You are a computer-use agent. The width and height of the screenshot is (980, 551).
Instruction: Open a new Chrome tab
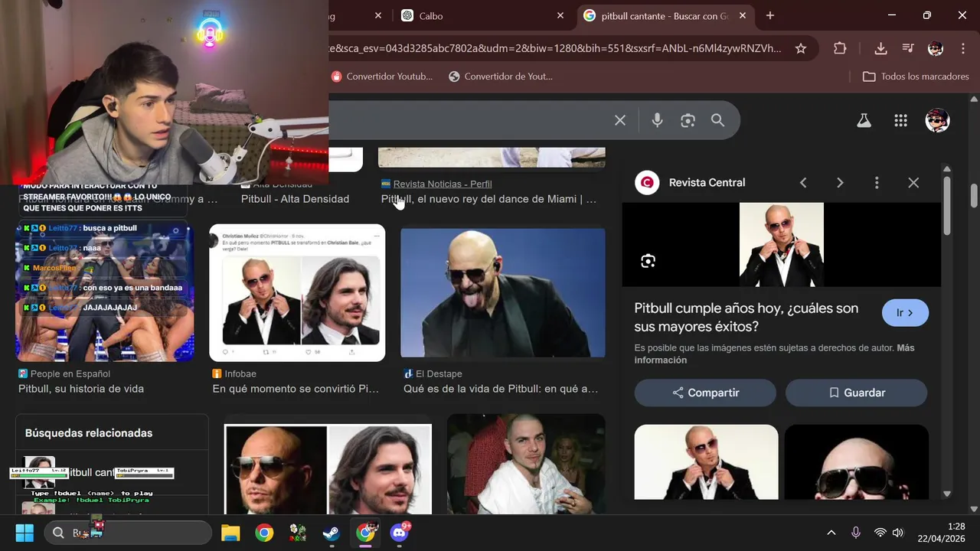tap(770, 15)
